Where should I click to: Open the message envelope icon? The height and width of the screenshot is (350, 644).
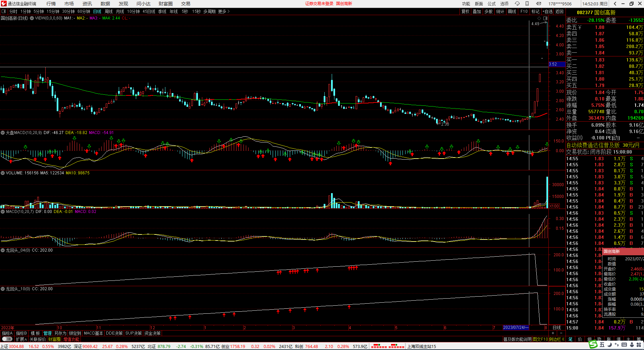(x=538, y=4)
